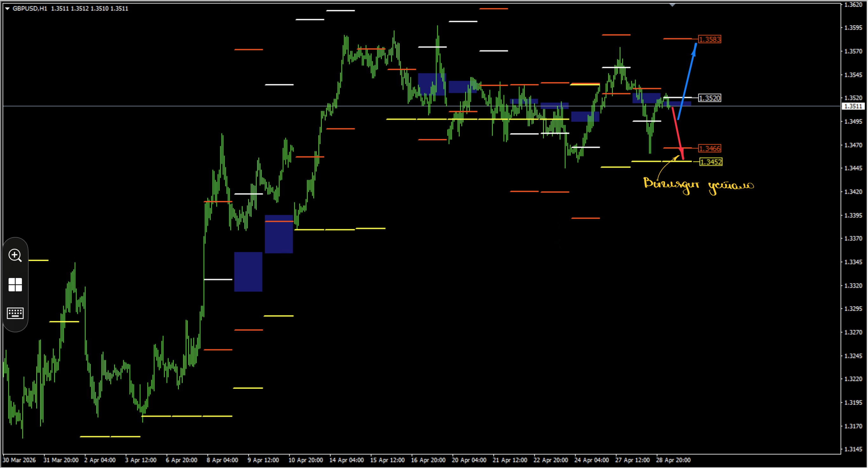The image size is (868, 468).
Task: Click the 1.3145 price scale value
Action: pyautogui.click(x=853, y=449)
